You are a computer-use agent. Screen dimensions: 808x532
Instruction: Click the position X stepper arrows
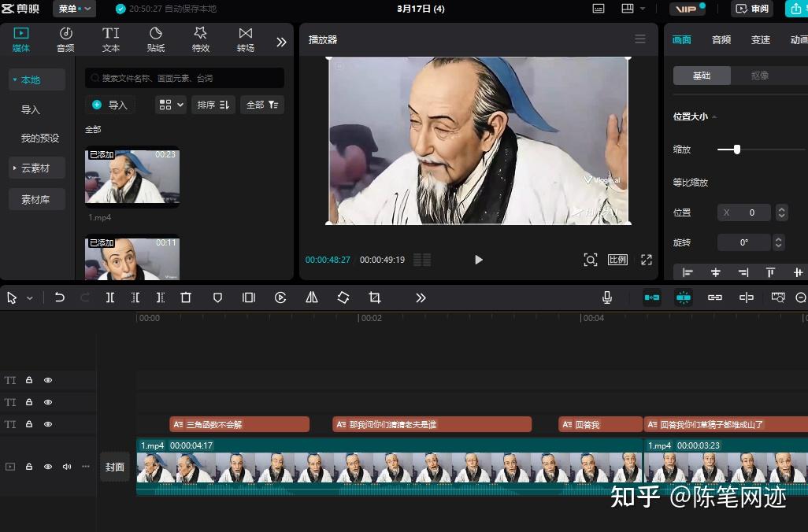(781, 212)
